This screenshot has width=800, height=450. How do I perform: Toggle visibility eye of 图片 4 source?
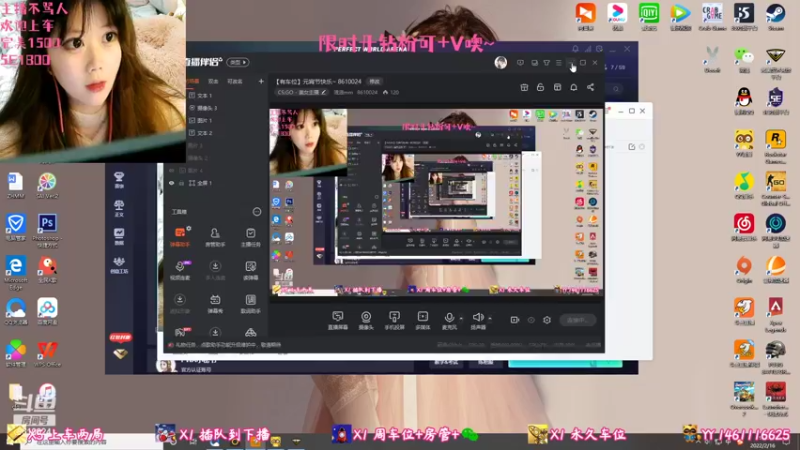[x=171, y=170]
